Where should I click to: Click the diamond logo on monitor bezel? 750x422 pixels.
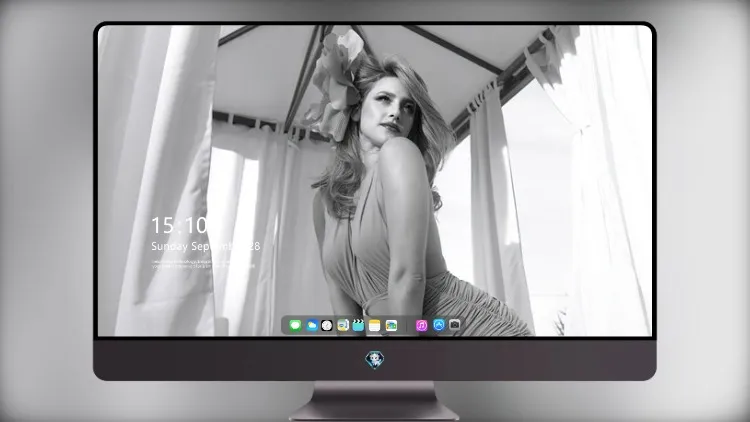[x=375, y=360]
